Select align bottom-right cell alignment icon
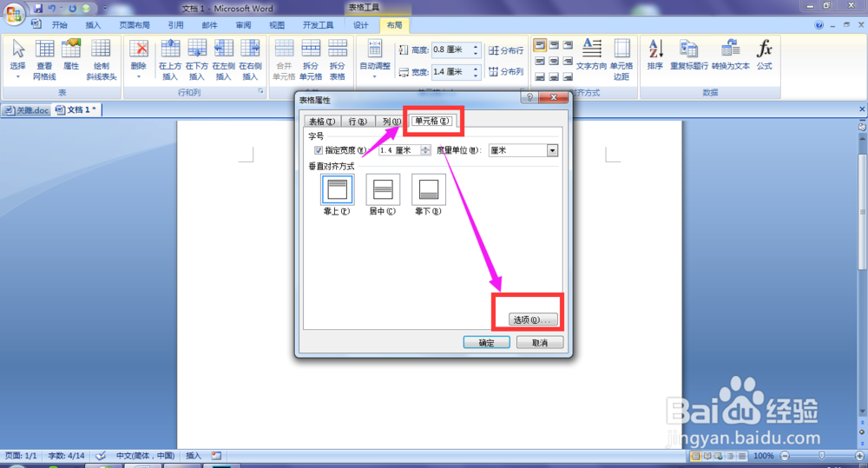 click(x=568, y=76)
